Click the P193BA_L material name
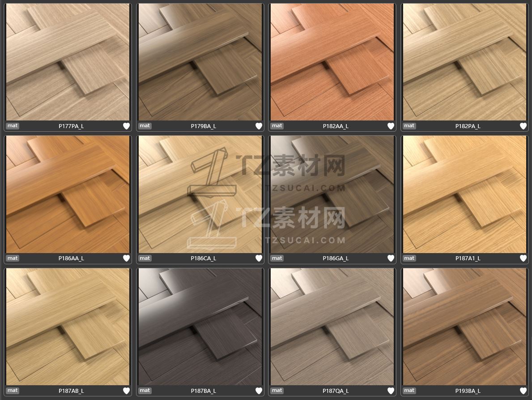 tap(468, 391)
